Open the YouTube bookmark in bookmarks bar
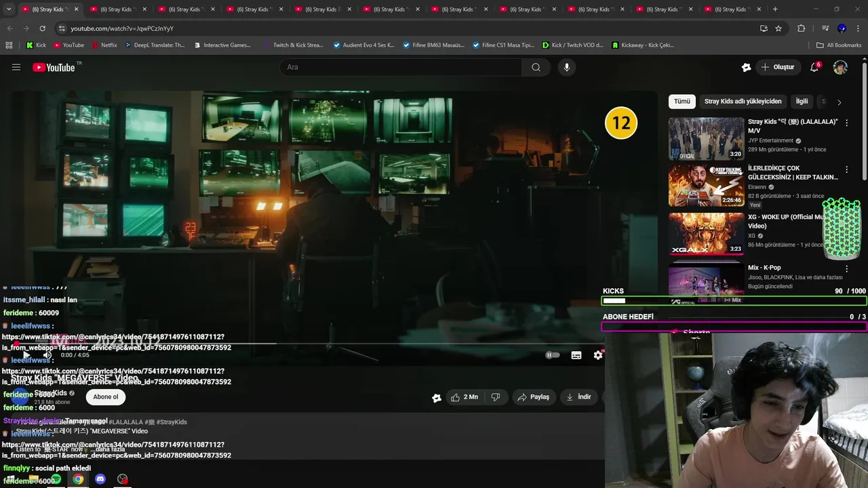868x488 pixels. 68,45
